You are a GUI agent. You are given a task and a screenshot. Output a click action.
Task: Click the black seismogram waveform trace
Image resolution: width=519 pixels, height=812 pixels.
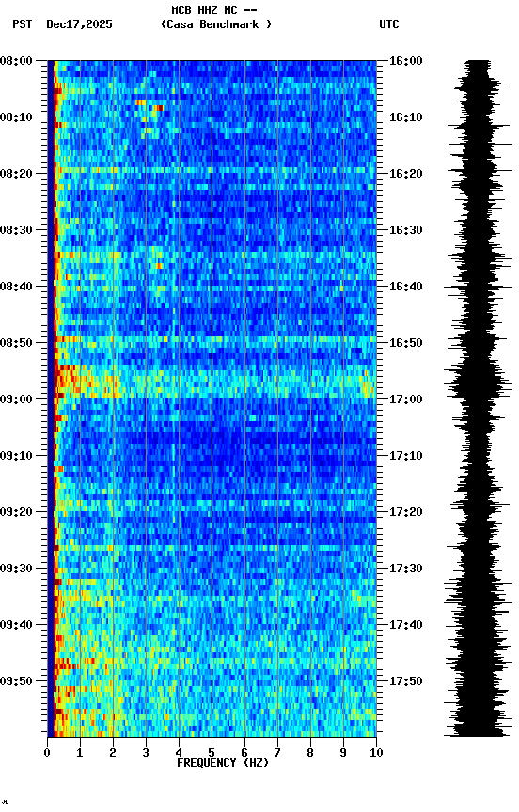[478, 398]
